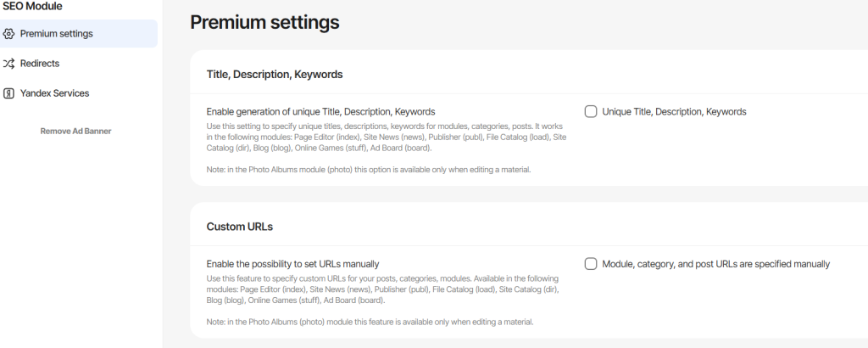Click the 'Title, Description, Keywords' section header
Viewport: 868px width, 348px height.
(275, 74)
